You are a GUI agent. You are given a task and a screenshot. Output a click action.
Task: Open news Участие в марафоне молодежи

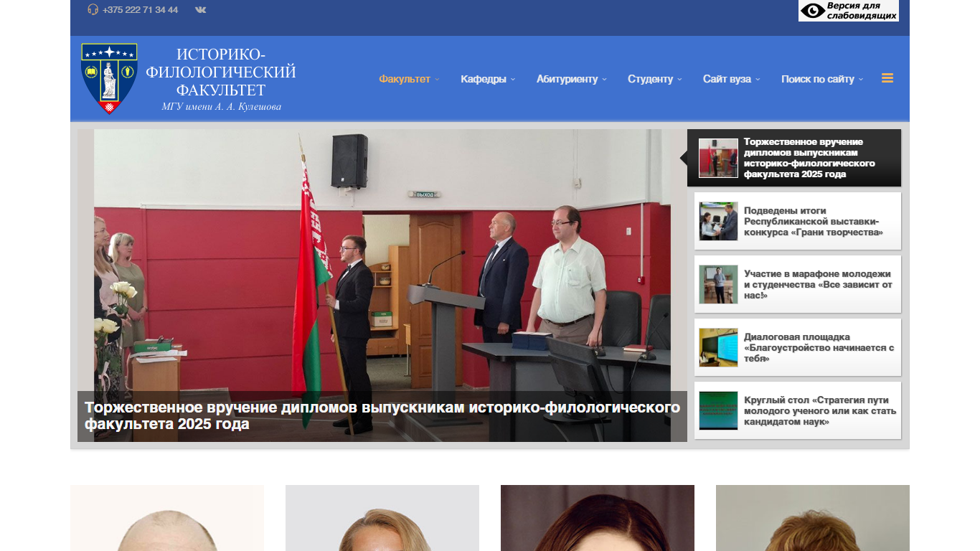point(798,284)
